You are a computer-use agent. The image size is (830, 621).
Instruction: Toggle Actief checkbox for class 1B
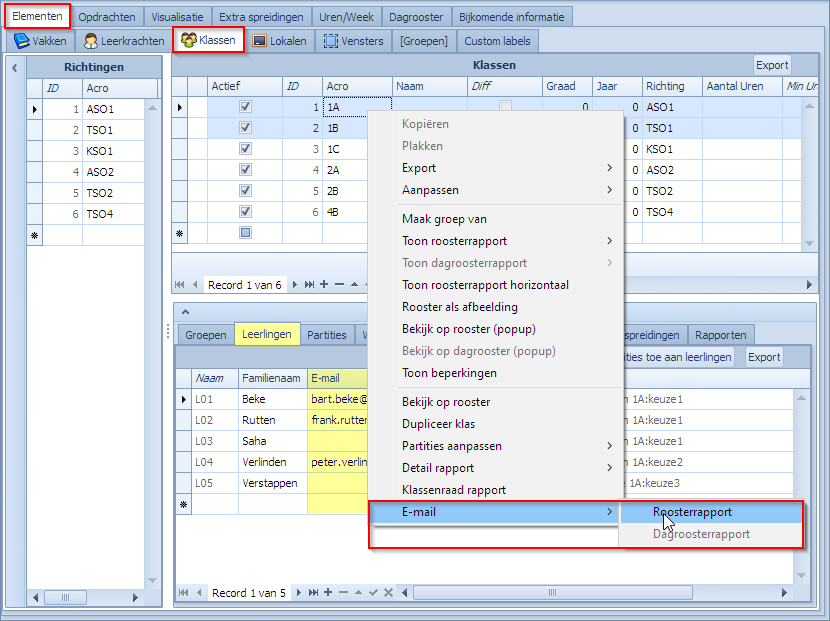point(245,128)
